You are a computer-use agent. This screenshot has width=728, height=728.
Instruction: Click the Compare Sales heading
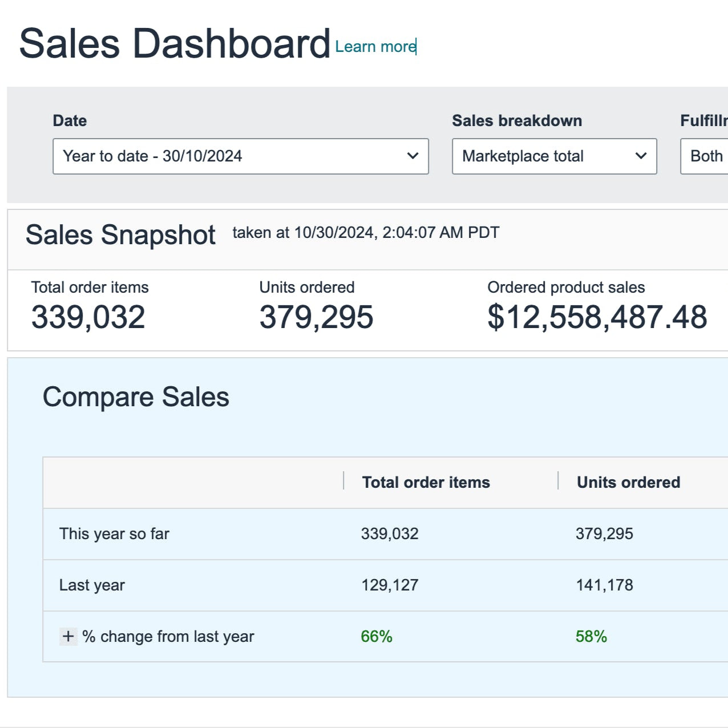point(136,397)
